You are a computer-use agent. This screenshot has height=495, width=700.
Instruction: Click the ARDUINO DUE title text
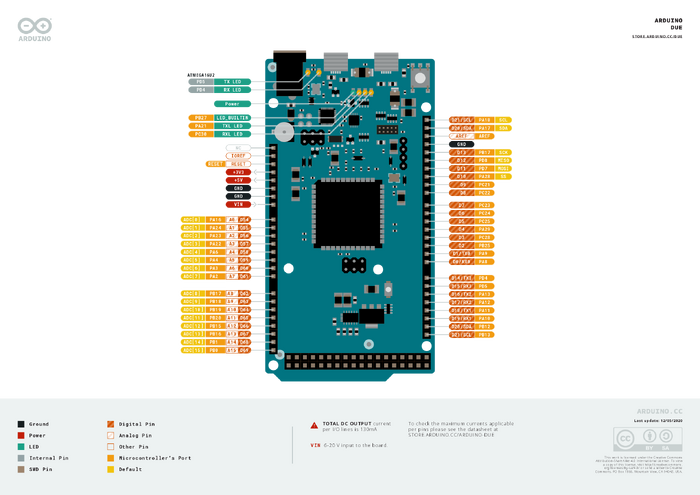click(x=668, y=24)
